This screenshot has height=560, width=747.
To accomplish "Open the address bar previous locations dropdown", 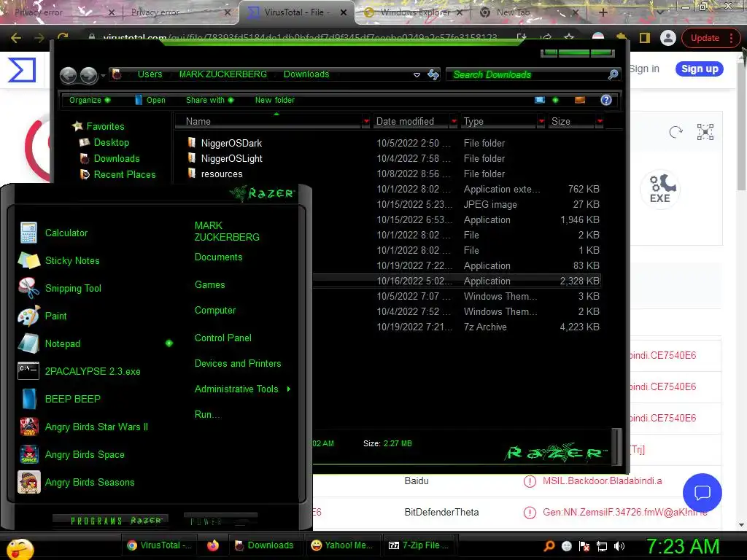I will [417, 75].
